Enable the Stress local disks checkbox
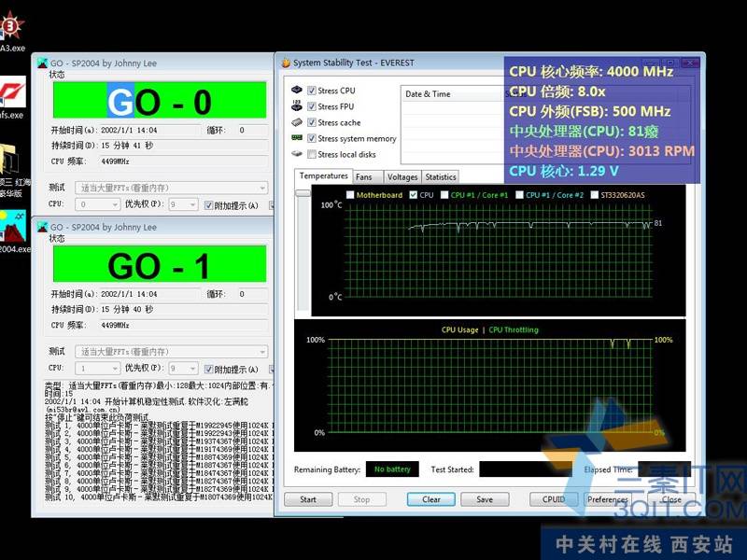This screenshot has height=560, width=747. (x=312, y=154)
